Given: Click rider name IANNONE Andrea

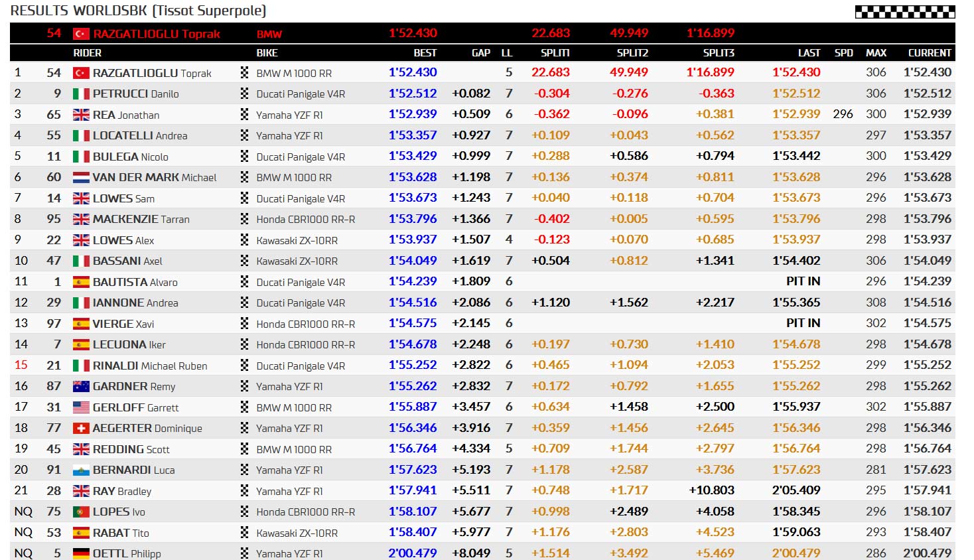Looking at the screenshot, I should pyautogui.click(x=135, y=303).
